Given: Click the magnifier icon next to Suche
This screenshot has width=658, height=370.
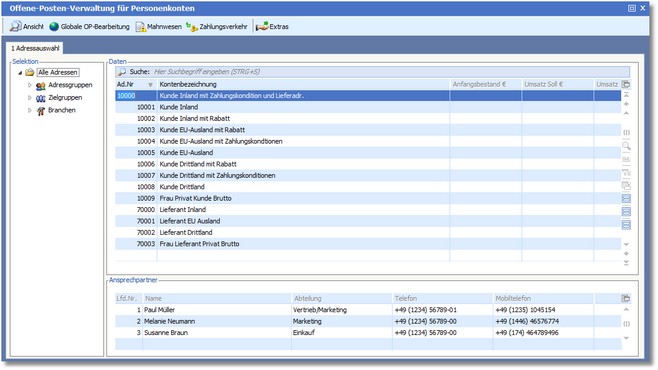Looking at the screenshot, I should pyautogui.click(x=122, y=72).
